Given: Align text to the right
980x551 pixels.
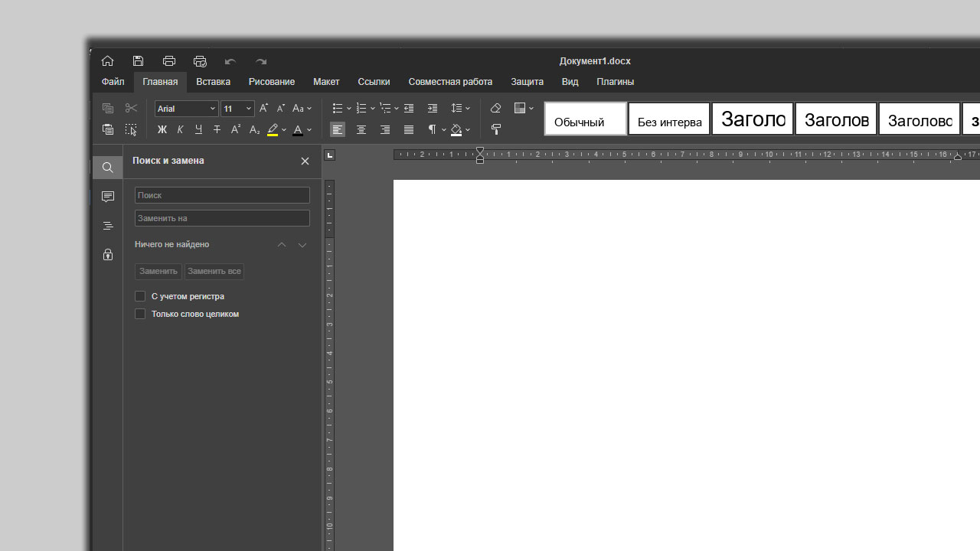Looking at the screenshot, I should click(x=385, y=130).
